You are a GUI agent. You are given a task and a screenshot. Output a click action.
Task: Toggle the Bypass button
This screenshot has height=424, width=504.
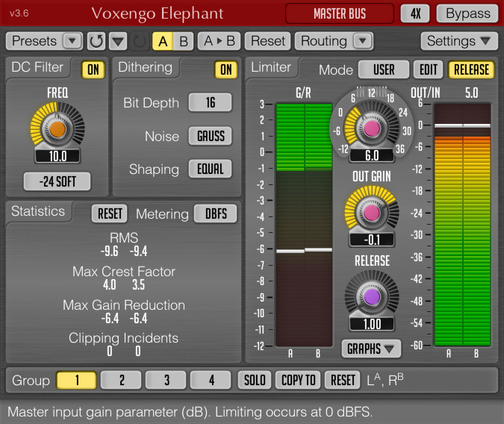[467, 13]
